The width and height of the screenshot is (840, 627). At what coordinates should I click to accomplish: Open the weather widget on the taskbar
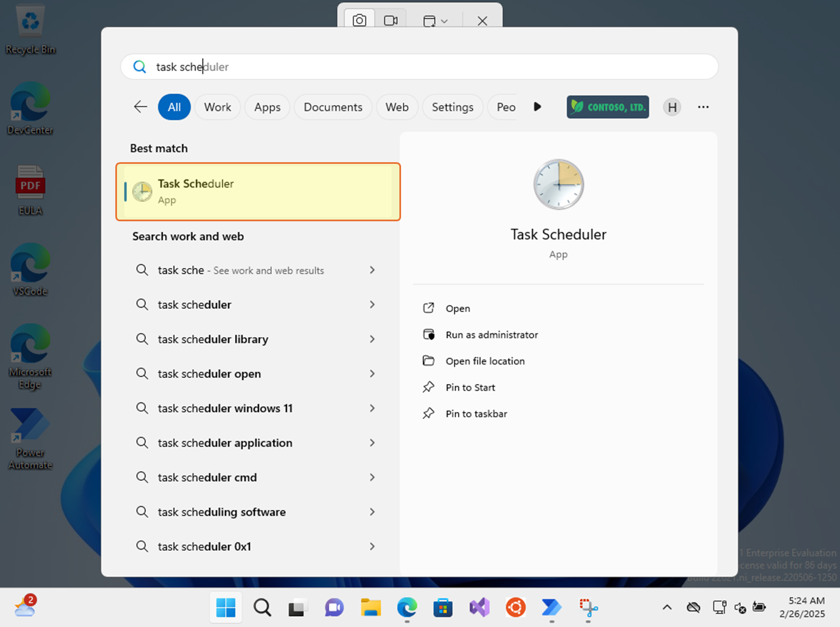tap(25, 606)
